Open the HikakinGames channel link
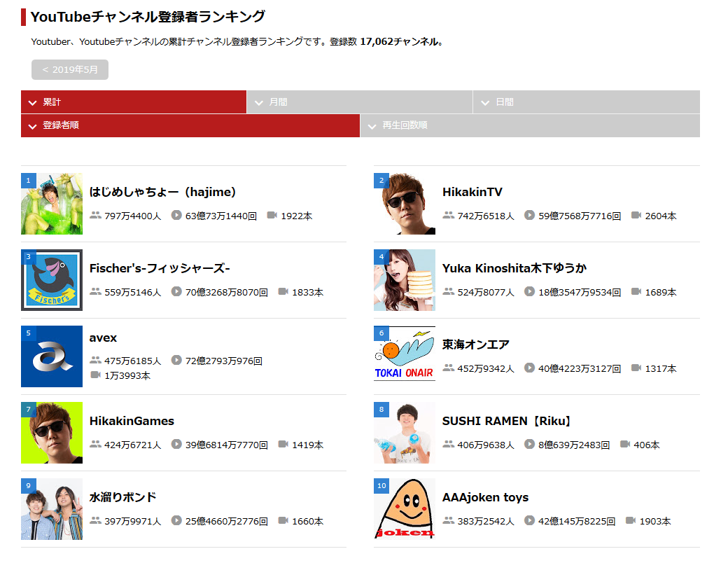This screenshot has height=563, width=728. (132, 421)
